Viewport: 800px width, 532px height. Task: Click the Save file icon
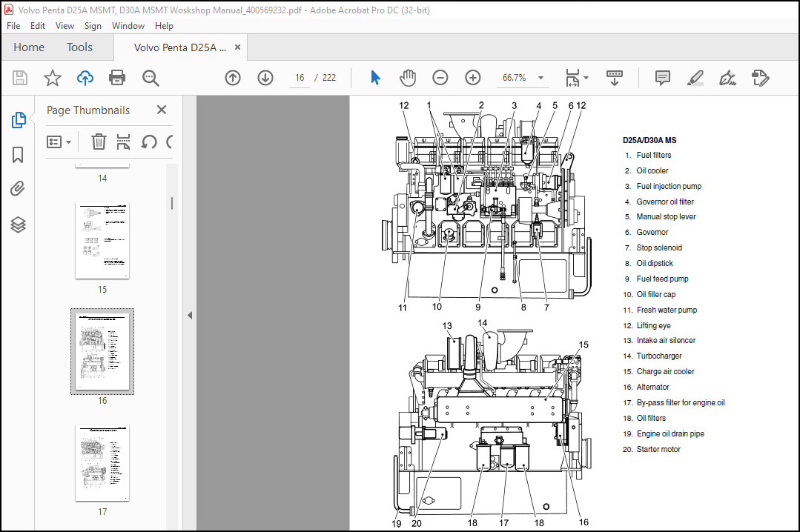click(x=20, y=78)
